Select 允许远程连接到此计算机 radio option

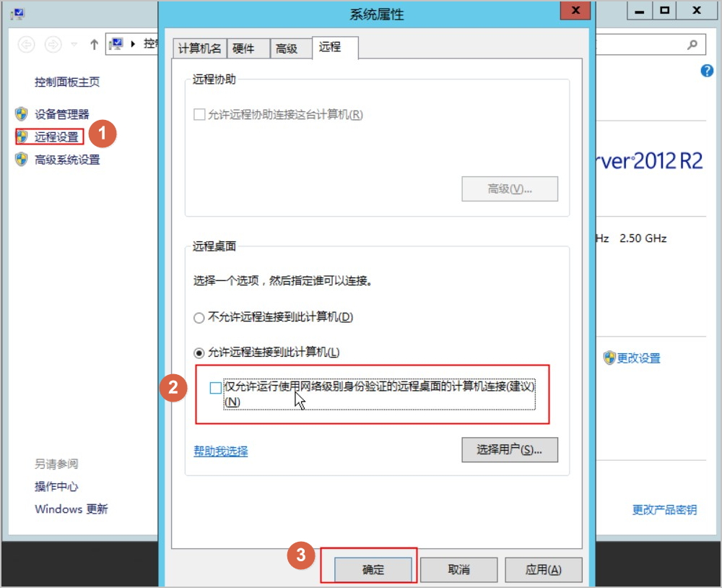coord(199,353)
